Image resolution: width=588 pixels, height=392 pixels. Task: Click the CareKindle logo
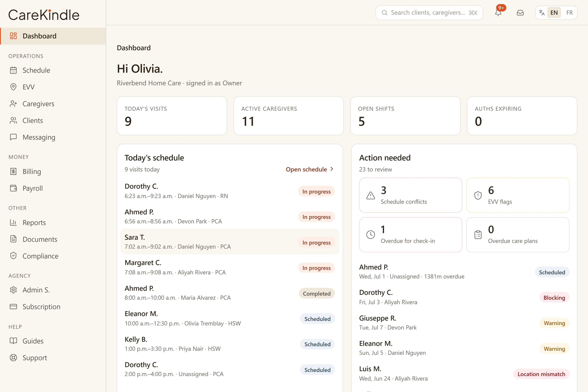pos(44,15)
